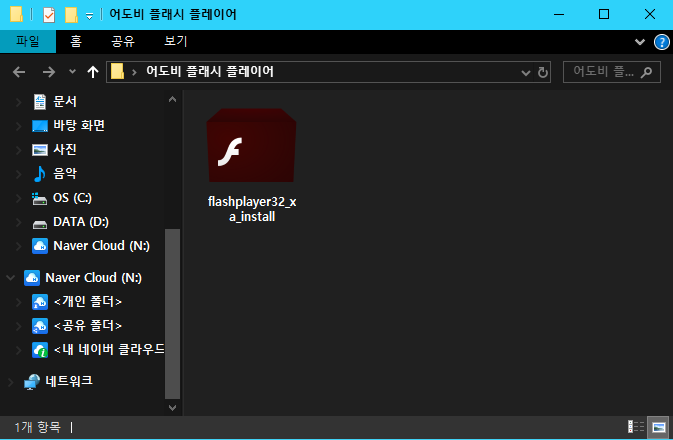Open <개인 폴더> in Naver Cloud
The width and height of the screenshot is (673, 440).
point(88,301)
